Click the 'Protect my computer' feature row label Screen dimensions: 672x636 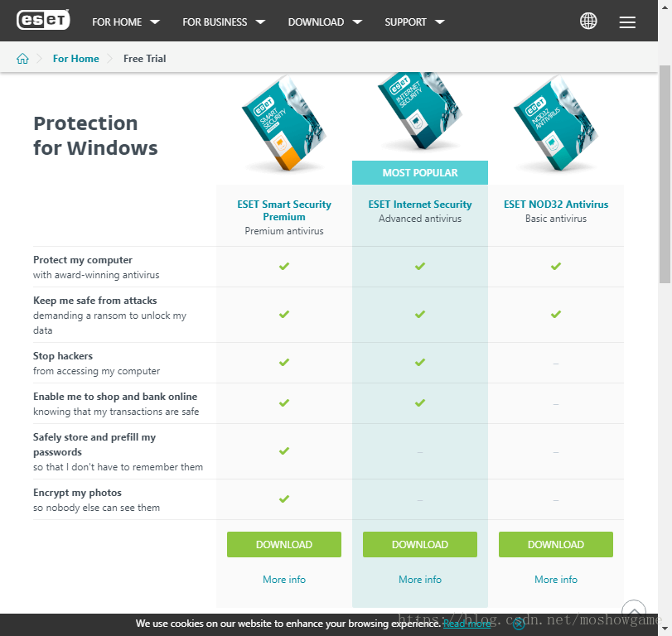[83, 260]
